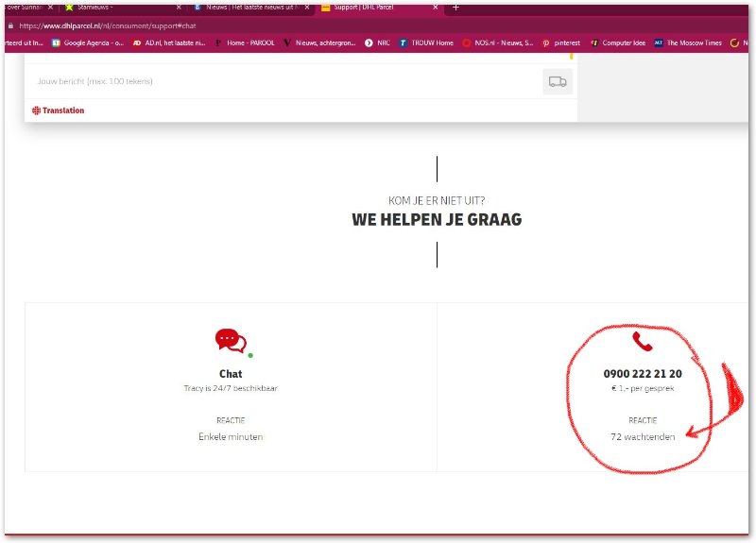Close the Nieuws Het laatste nieuws tab
The height and width of the screenshot is (543, 756).
[x=307, y=8]
